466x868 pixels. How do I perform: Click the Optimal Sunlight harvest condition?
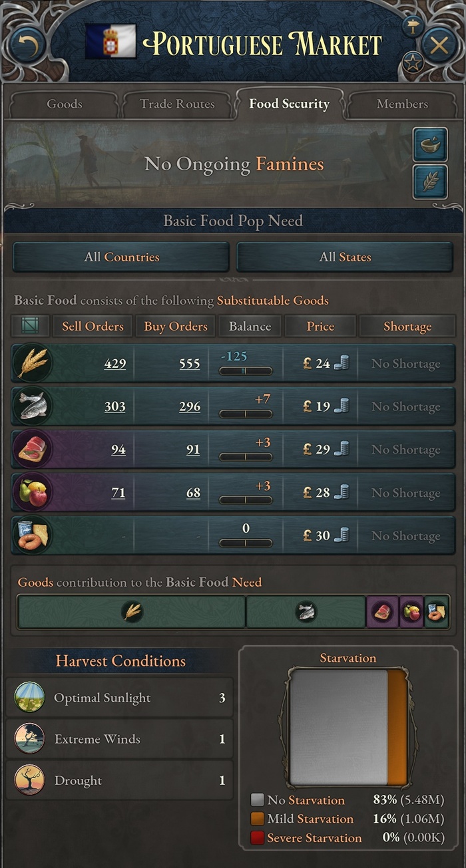(x=120, y=698)
